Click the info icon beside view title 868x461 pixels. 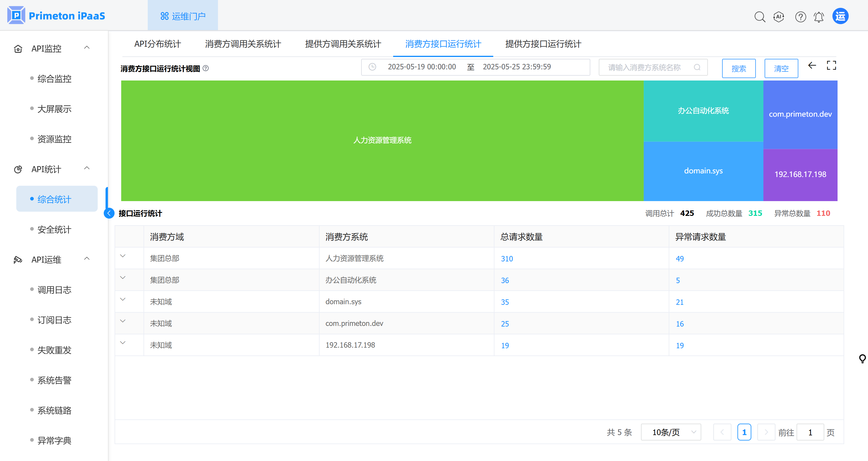206,68
